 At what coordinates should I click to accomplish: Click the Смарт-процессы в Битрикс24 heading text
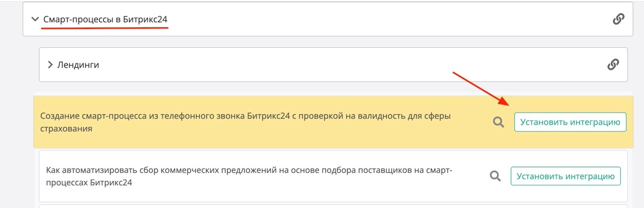coord(106,20)
